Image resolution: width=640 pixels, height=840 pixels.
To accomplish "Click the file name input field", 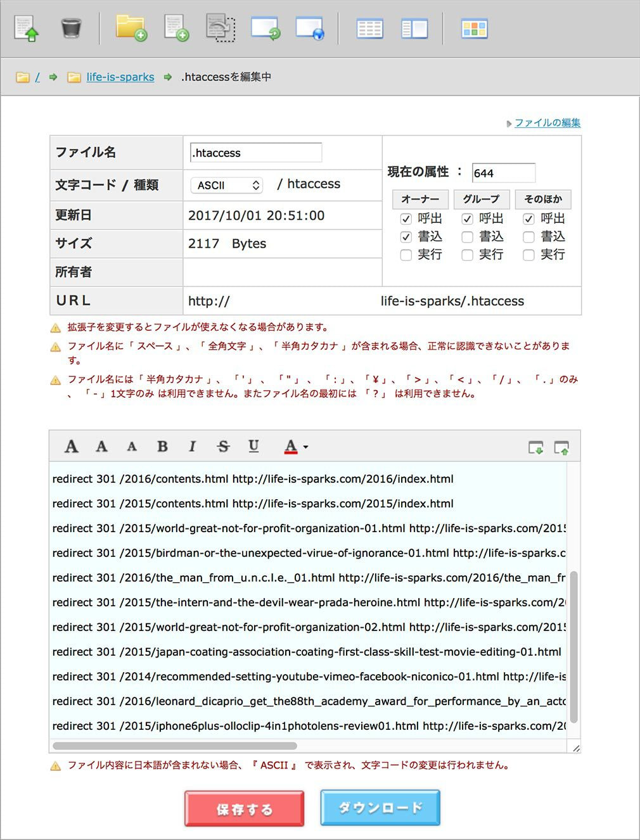I will click(x=256, y=153).
